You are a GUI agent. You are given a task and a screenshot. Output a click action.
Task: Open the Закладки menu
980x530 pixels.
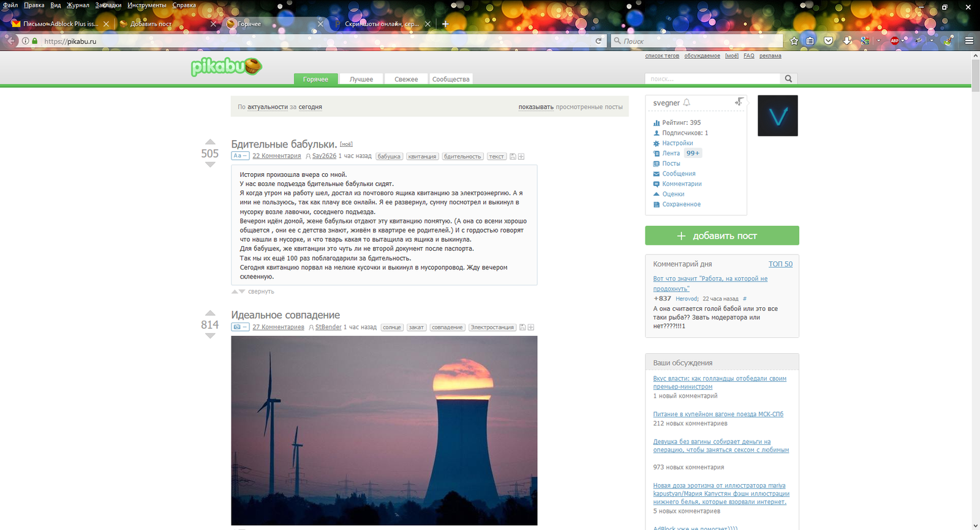pyautogui.click(x=108, y=5)
